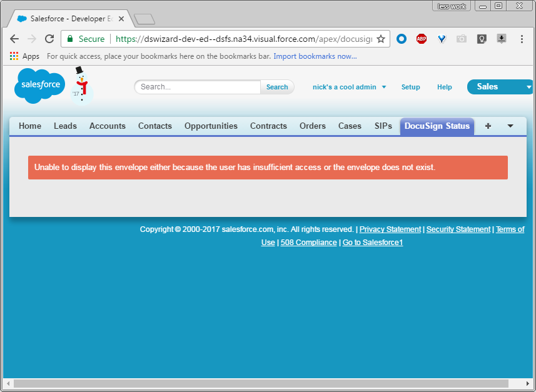Open the Apps shortcut in bookmarks bar
Image resolution: width=536 pixels, height=392 pixels.
(25, 56)
